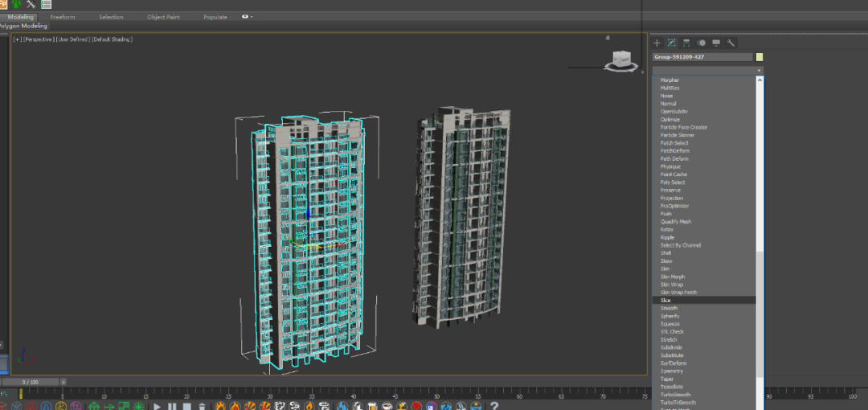Select the Noise modifier entry
Viewport: 868px width, 410px height.
click(666, 96)
